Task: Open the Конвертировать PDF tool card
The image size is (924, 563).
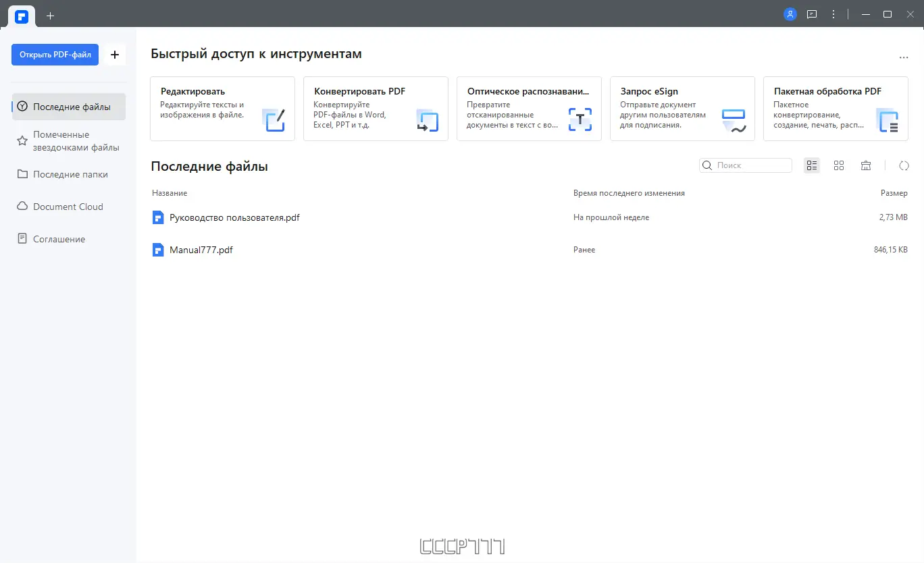Action: (376, 109)
